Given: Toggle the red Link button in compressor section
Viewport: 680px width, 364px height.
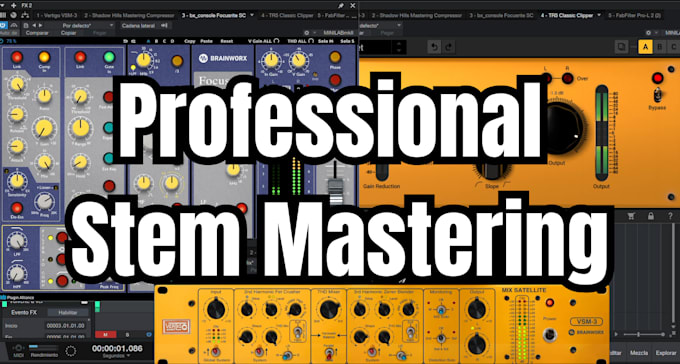Looking at the screenshot, I should click(17, 57).
